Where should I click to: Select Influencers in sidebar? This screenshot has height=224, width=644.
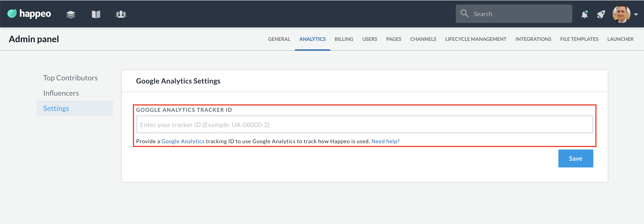click(61, 93)
